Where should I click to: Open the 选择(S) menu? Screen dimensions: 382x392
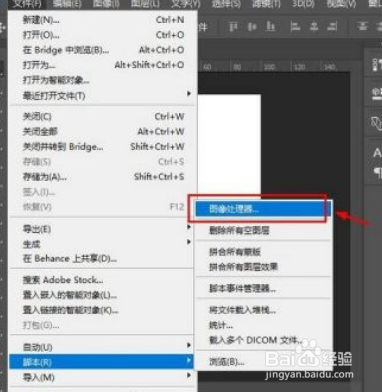coord(227,4)
